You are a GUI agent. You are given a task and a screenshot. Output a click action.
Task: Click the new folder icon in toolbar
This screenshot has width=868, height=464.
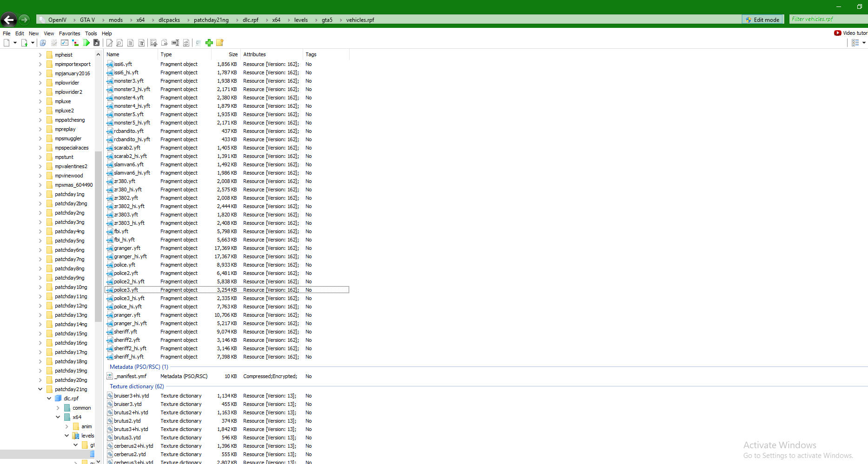pyautogui.click(x=220, y=43)
